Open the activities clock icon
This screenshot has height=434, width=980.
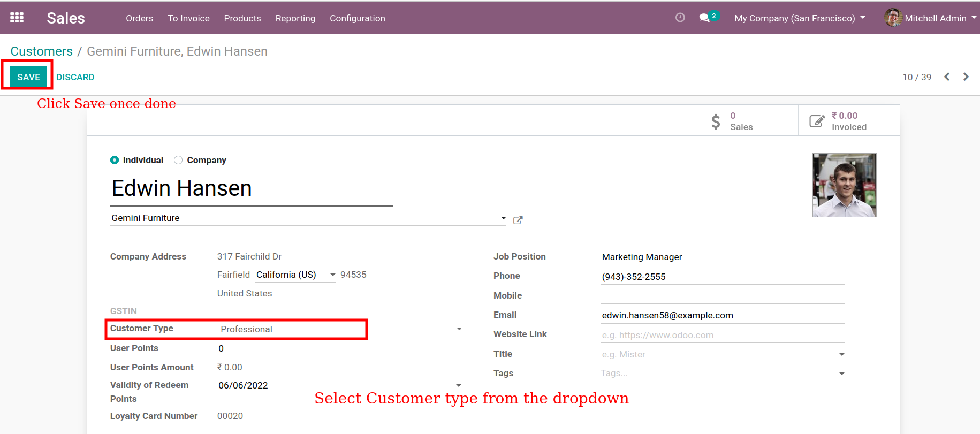coord(680,18)
